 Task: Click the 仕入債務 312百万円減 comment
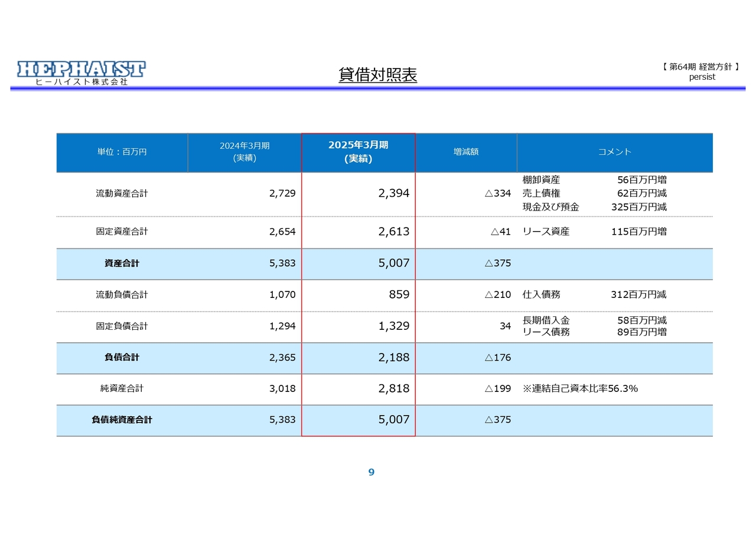[595, 294]
